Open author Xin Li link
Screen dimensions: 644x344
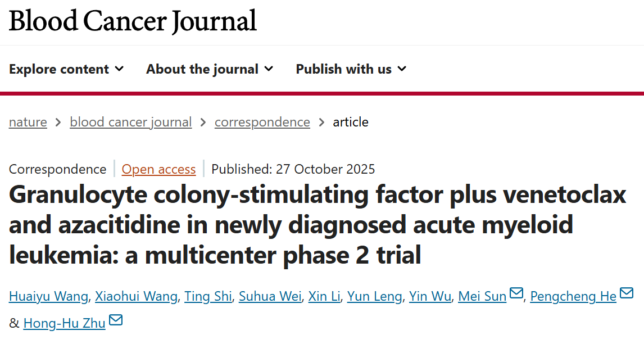[x=324, y=296]
